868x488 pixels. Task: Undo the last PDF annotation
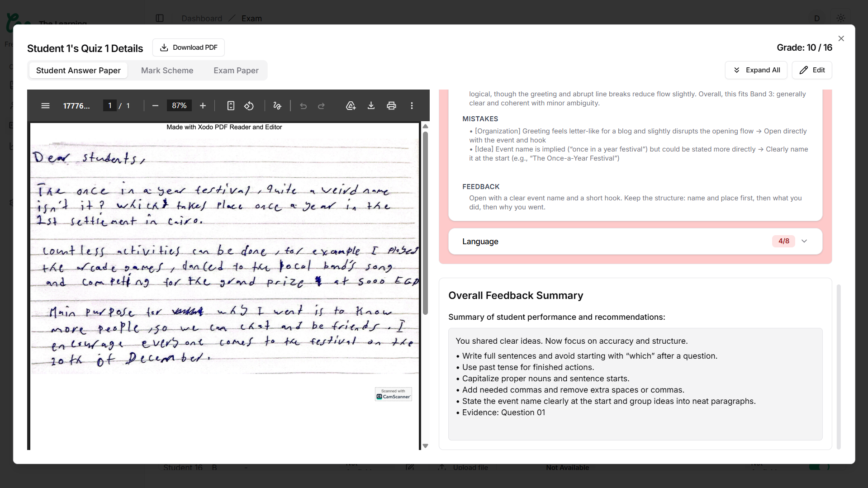(x=304, y=106)
